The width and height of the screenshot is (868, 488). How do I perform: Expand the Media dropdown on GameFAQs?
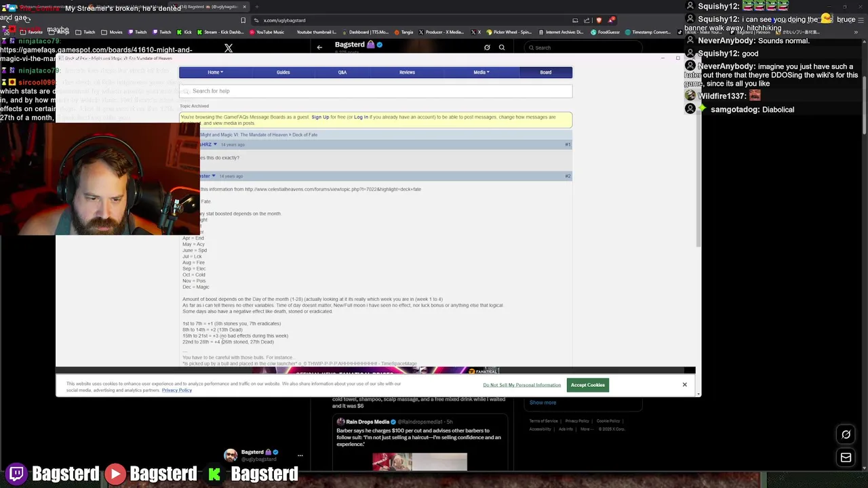(481, 72)
